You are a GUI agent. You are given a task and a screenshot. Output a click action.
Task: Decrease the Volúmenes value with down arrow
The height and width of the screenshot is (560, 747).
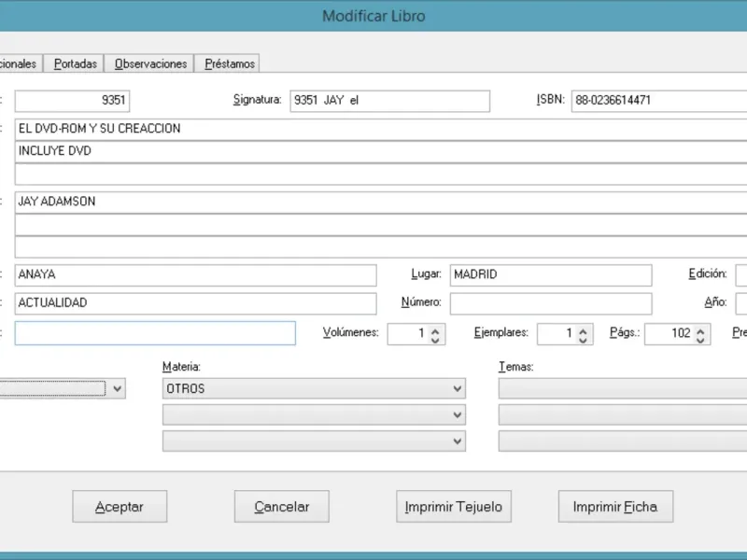(436, 339)
